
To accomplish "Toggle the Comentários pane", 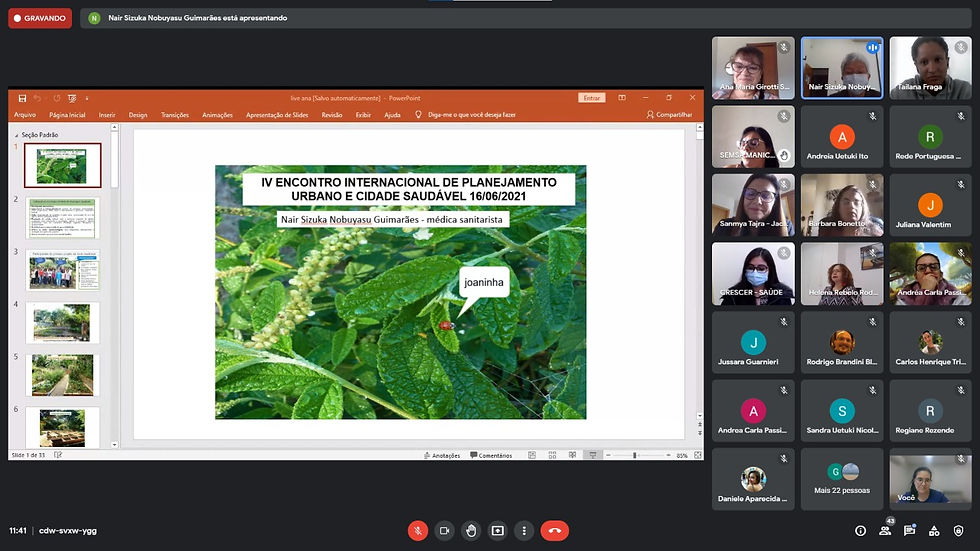I will coord(491,455).
